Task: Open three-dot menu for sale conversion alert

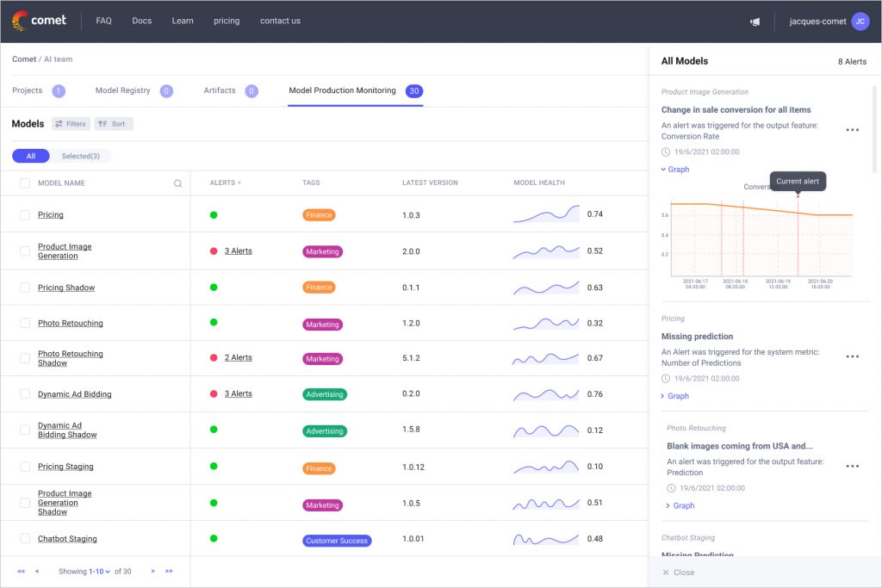Action: 852,130
